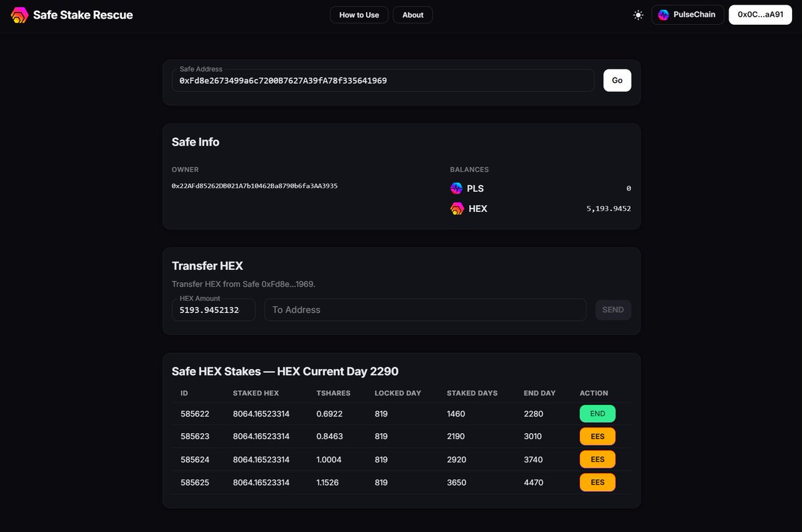802x532 pixels.
Task: Toggle light mode with the sun icon
Action: pos(638,15)
